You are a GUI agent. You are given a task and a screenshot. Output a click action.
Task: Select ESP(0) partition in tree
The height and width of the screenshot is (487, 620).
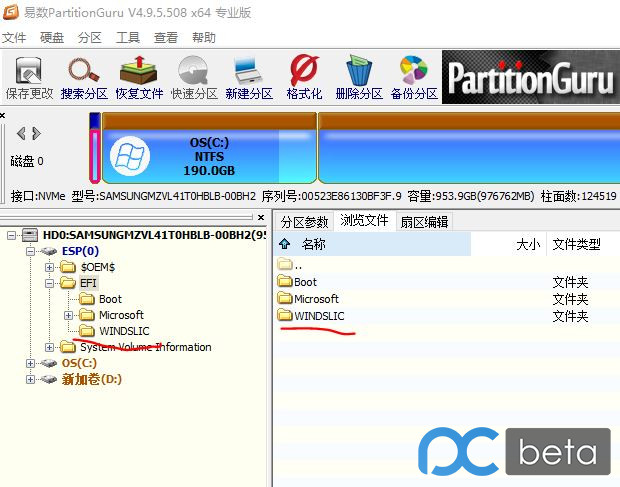click(80, 251)
